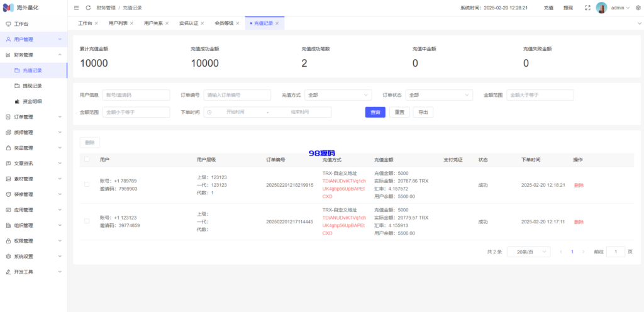This screenshot has height=312, width=644.
Task: Click the 开始时间 date field
Action: point(235,112)
